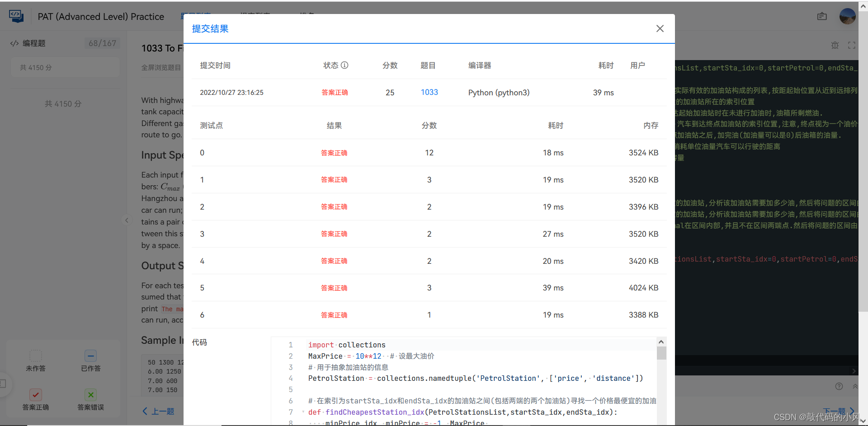Click the 3388 KB memory value
The width and height of the screenshot is (868, 426).
click(643, 315)
